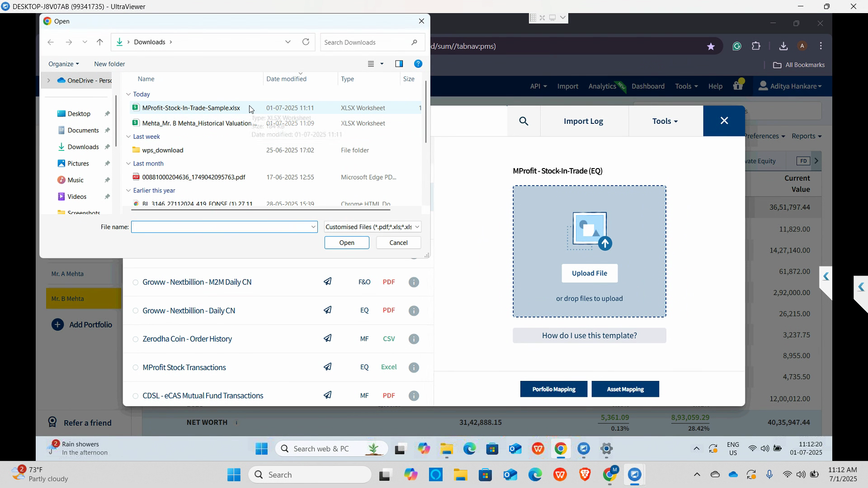Screen dimensions: 868x488
Task: Select CDSL eCAS Mutual Fund Transactions radio
Action: pos(135,396)
